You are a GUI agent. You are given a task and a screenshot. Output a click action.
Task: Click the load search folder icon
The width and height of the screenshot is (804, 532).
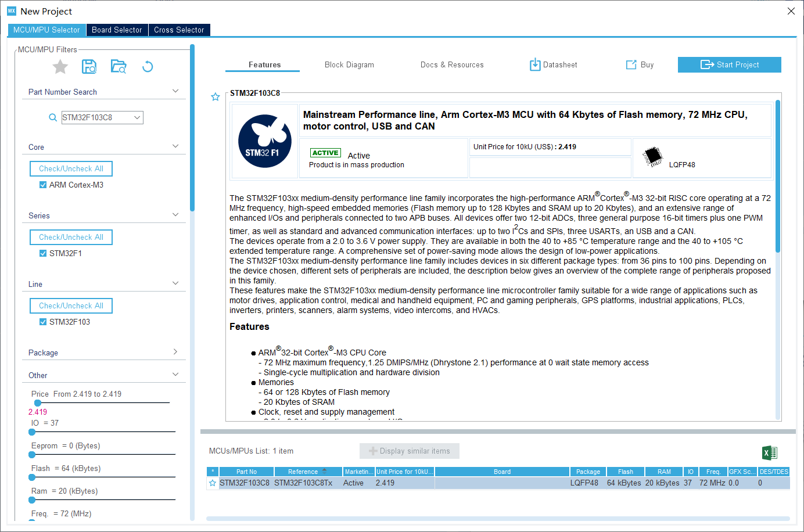[x=119, y=67]
